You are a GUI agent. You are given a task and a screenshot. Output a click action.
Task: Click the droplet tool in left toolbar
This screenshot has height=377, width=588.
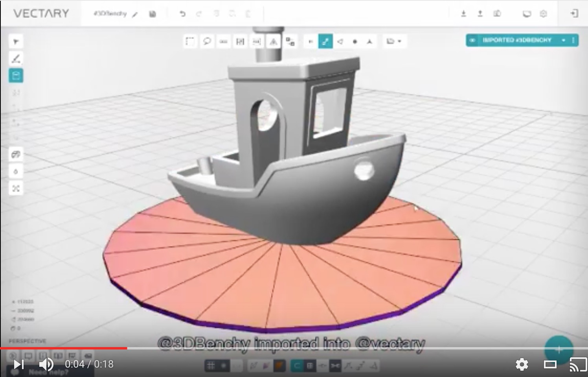coord(16,171)
